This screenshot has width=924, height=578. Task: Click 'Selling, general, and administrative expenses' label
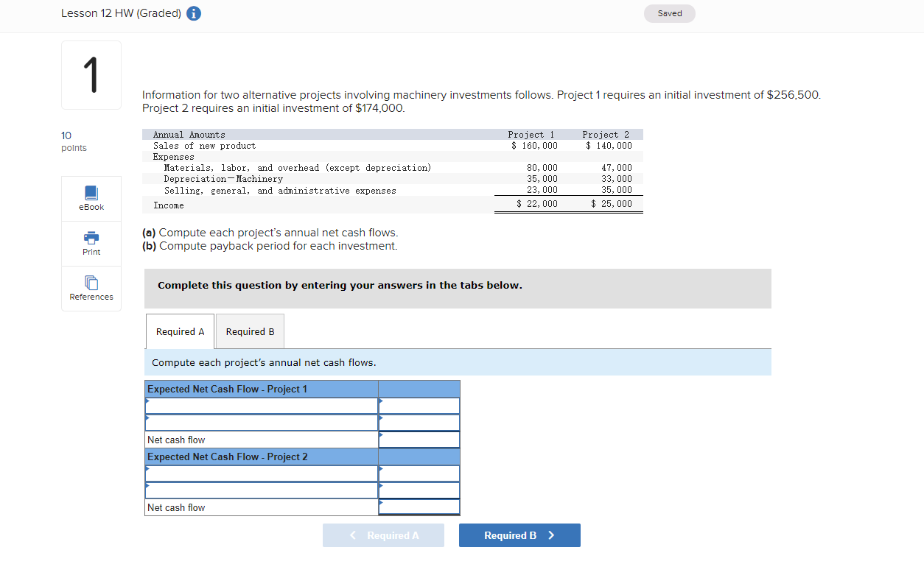[x=280, y=191]
